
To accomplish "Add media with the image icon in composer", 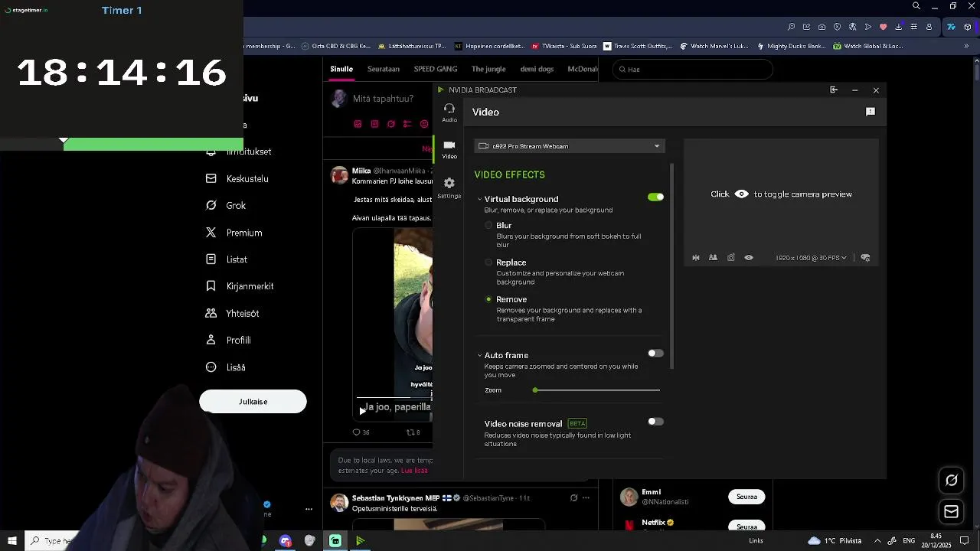I will 358,124.
